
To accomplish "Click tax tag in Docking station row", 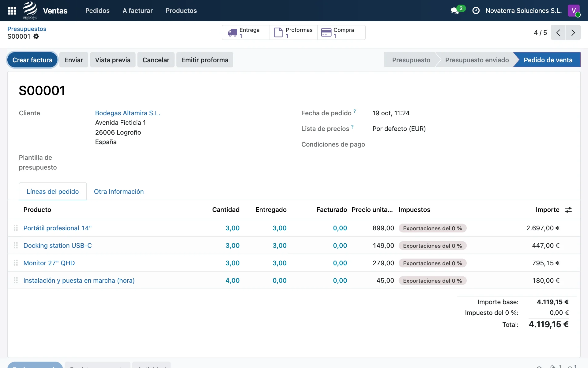I will (x=432, y=246).
